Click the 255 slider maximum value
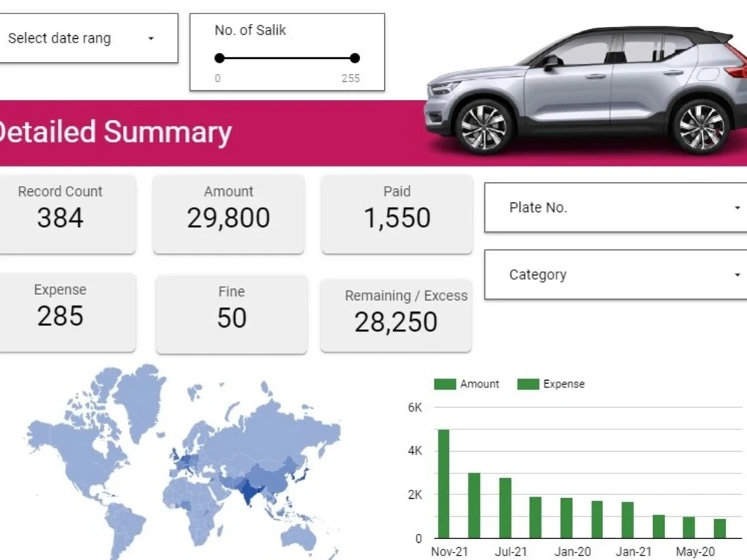The width and height of the screenshot is (747, 560). pos(350,78)
